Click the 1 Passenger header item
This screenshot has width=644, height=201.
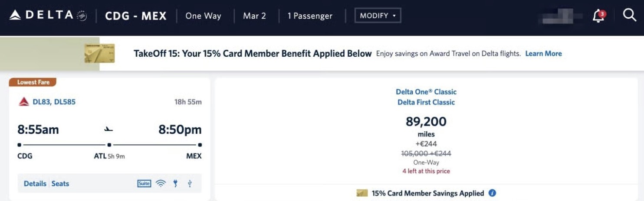click(310, 16)
